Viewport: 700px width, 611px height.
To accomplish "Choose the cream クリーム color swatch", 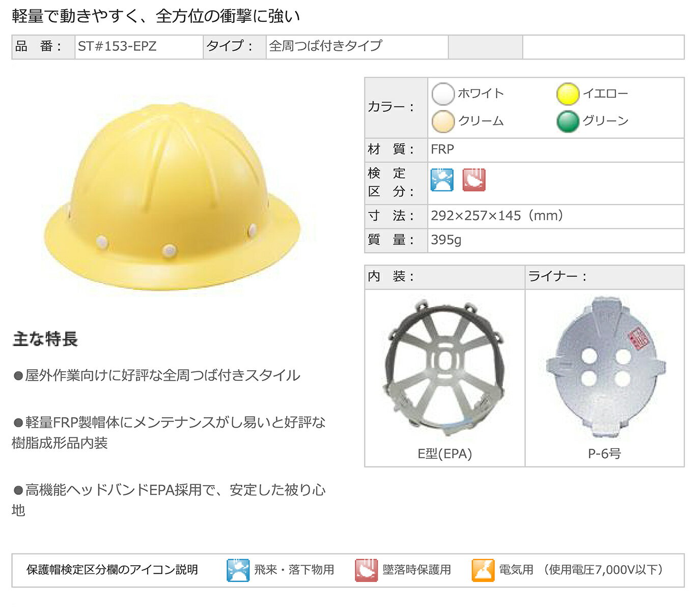I will [x=443, y=121].
